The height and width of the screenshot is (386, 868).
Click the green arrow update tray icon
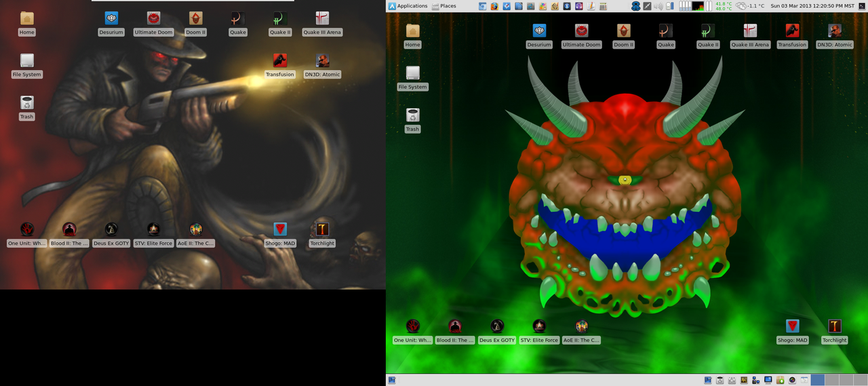(x=781, y=380)
